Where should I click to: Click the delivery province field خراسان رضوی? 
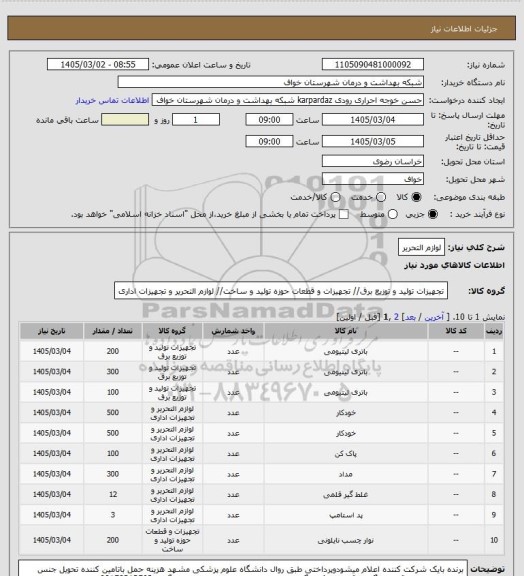(x=373, y=161)
